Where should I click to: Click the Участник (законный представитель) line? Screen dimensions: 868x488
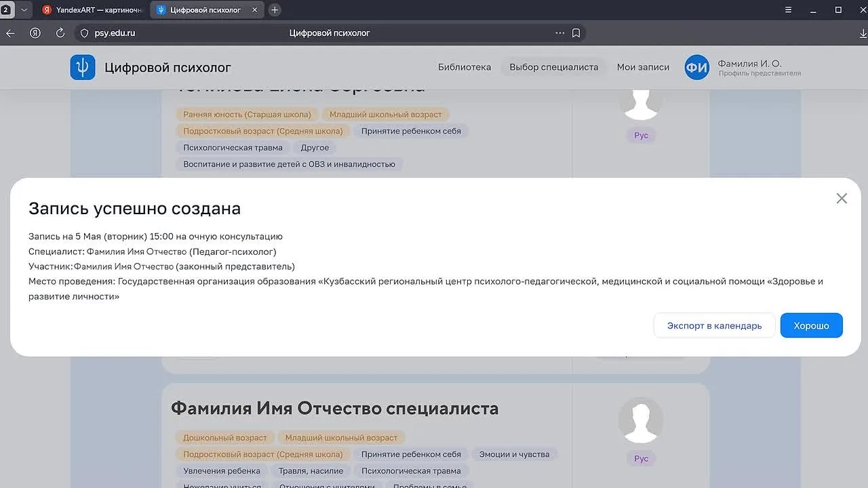[x=161, y=266]
